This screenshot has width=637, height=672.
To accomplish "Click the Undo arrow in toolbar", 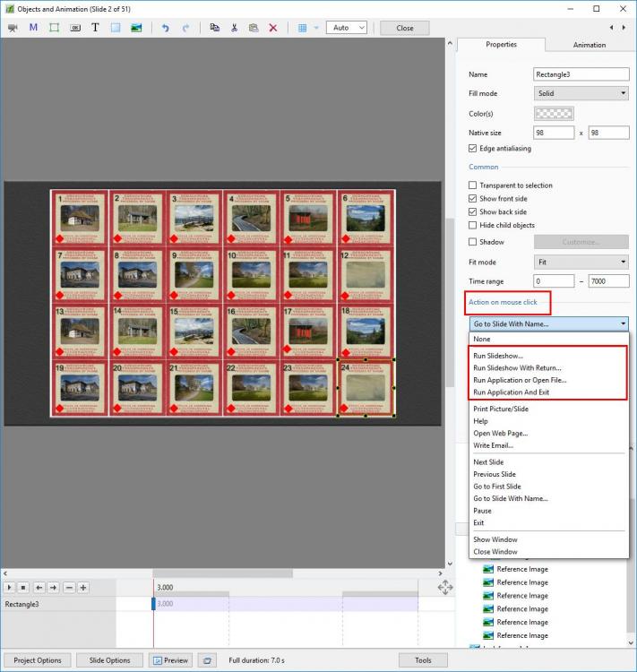I will pyautogui.click(x=165, y=28).
